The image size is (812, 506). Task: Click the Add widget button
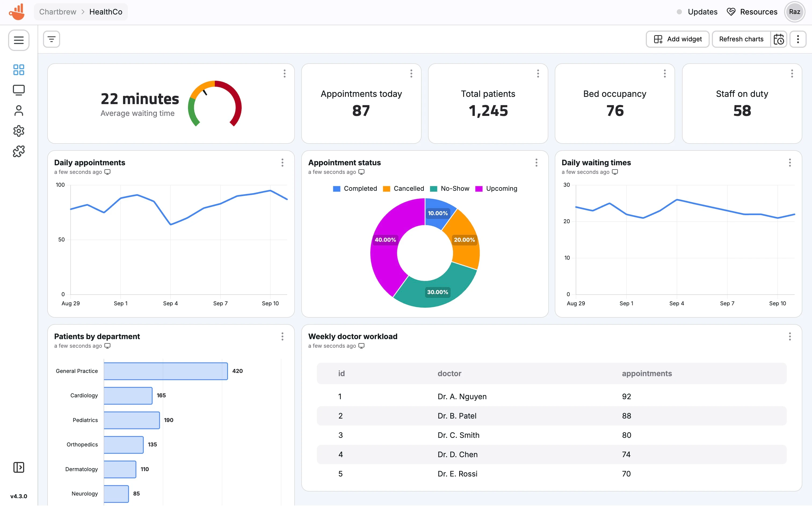click(677, 39)
